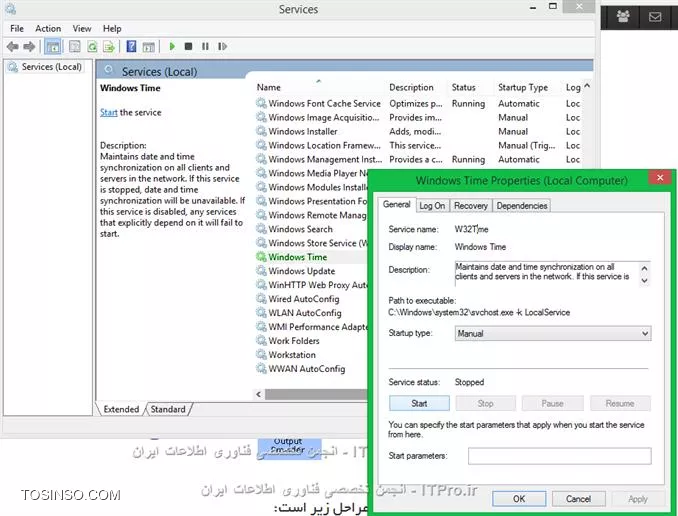Select the Windows Modules Installer row

coord(311,187)
